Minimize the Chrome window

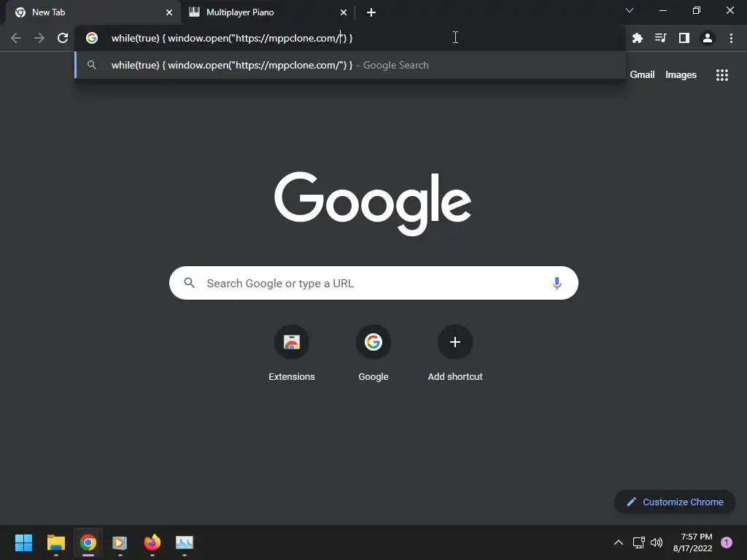662,10
